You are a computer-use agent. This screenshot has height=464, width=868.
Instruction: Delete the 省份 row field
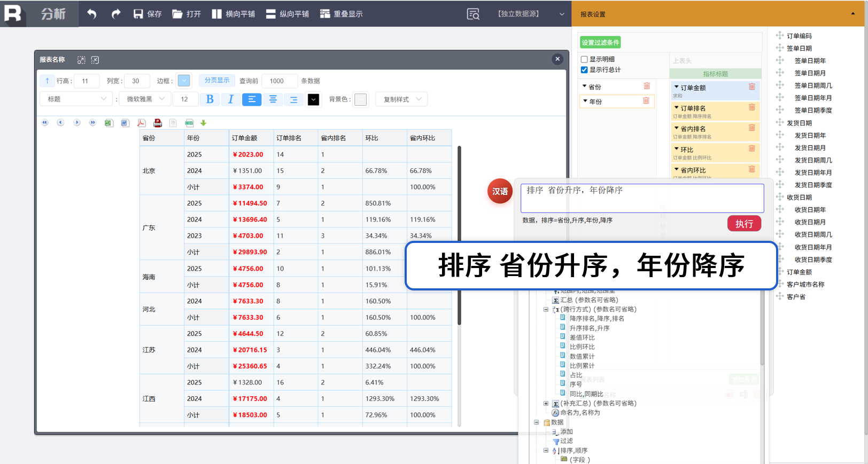tap(647, 86)
